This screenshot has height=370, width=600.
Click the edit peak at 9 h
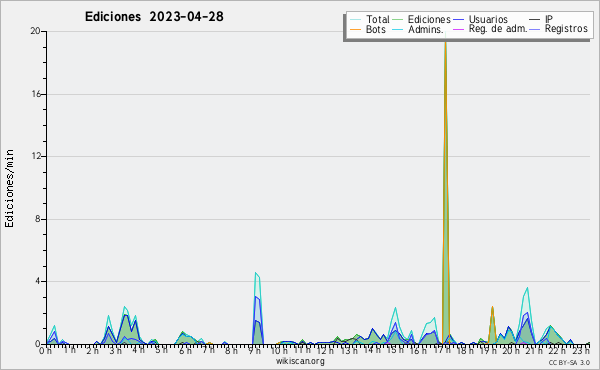[258, 308]
